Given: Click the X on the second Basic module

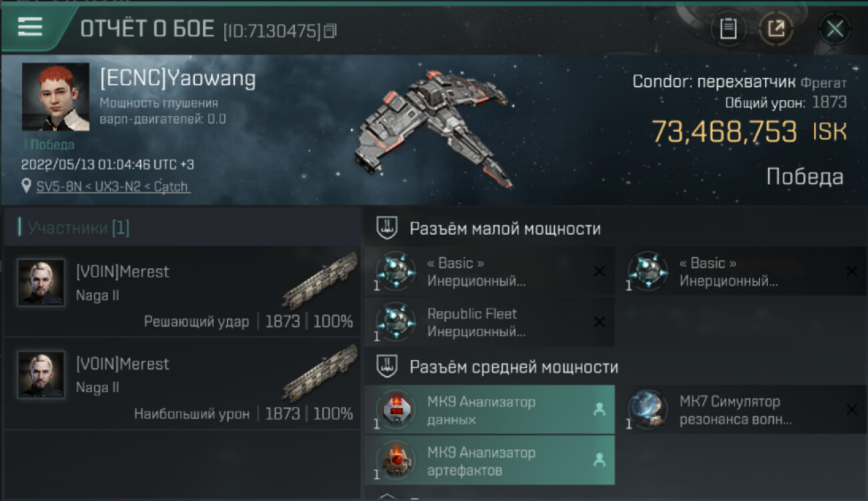Looking at the screenshot, I should pyautogui.click(x=851, y=271).
